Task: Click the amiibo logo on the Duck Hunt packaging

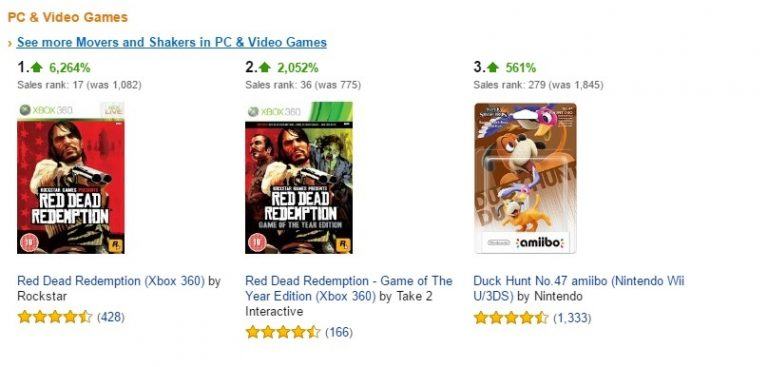Action: click(540, 243)
